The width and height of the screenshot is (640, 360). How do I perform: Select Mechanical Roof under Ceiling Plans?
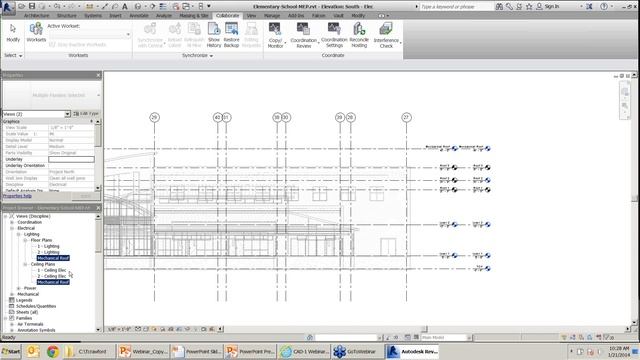tap(53, 282)
